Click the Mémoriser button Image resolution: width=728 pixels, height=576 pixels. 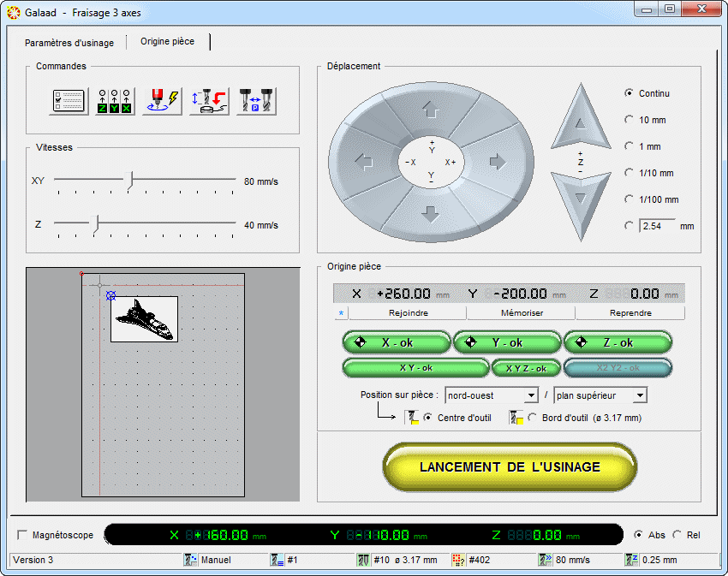pos(522,313)
